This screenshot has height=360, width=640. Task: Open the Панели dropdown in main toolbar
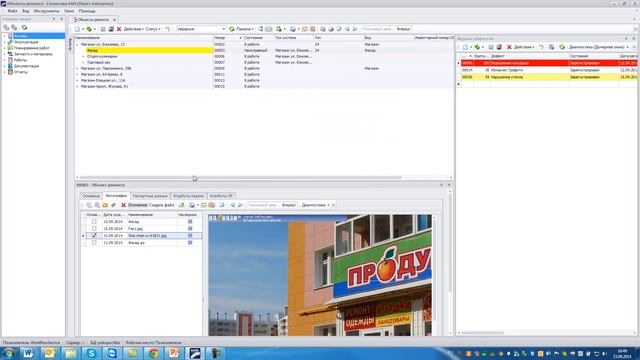tap(245, 29)
